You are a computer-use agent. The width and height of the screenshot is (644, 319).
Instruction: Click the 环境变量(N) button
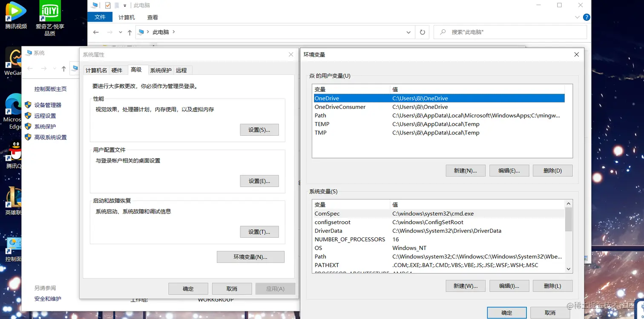tap(250, 257)
